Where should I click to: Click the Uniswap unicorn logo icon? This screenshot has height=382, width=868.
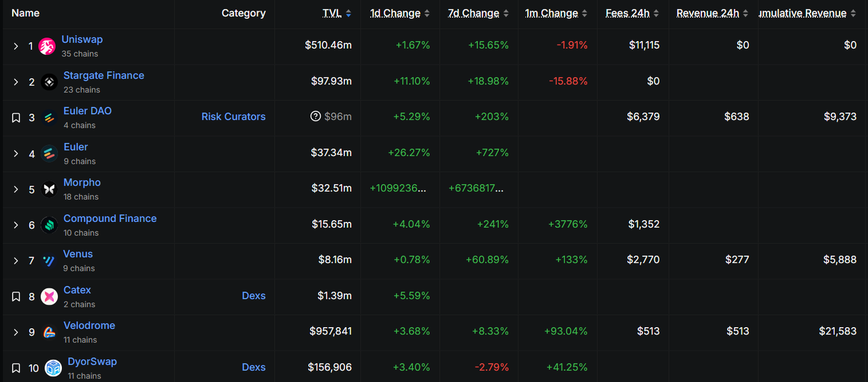coord(47,46)
